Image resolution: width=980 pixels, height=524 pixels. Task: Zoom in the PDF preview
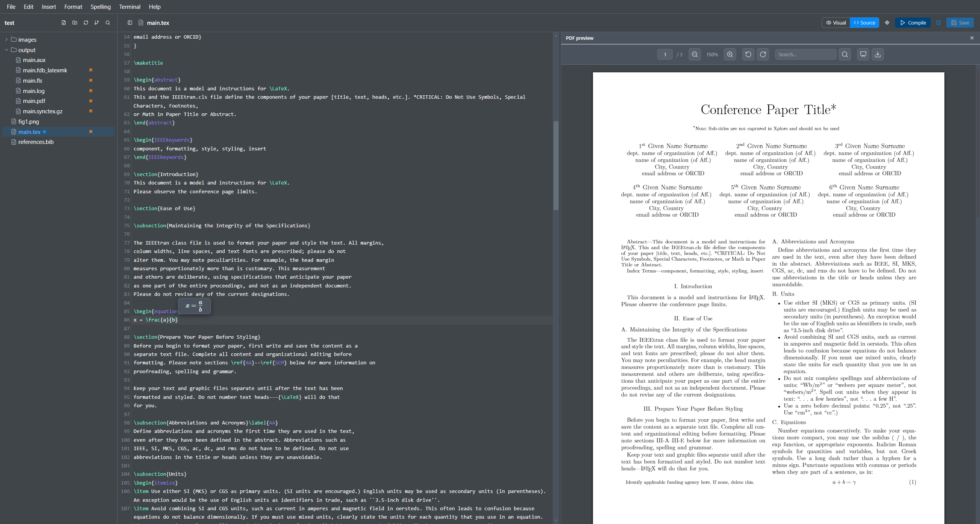(730, 54)
